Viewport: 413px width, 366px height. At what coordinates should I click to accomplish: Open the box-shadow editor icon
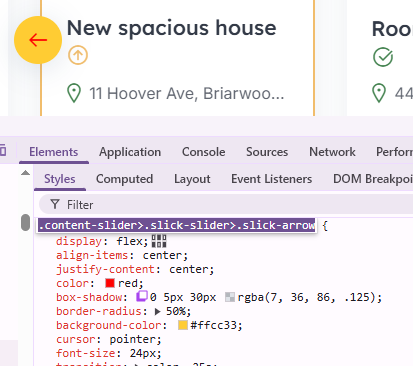142,296
